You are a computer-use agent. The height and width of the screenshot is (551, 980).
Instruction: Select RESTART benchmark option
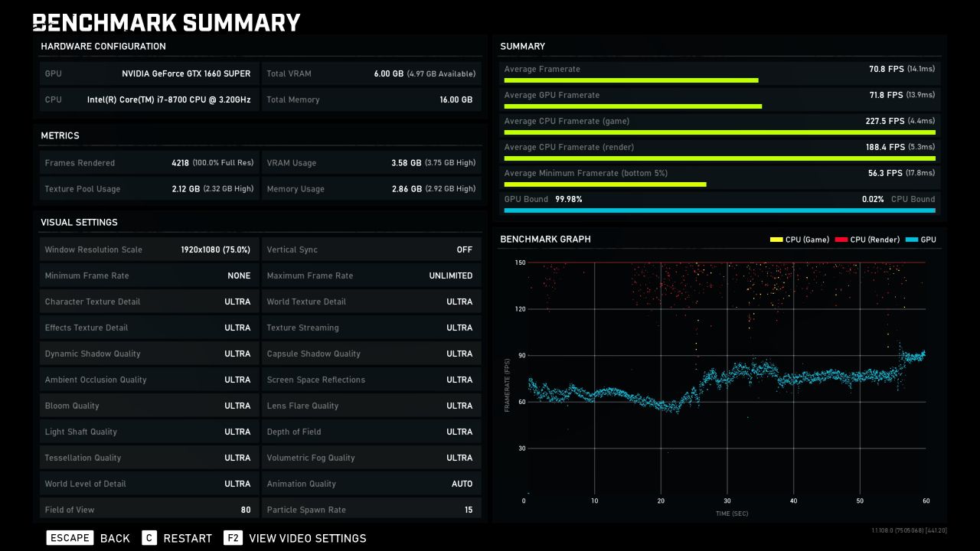188,538
